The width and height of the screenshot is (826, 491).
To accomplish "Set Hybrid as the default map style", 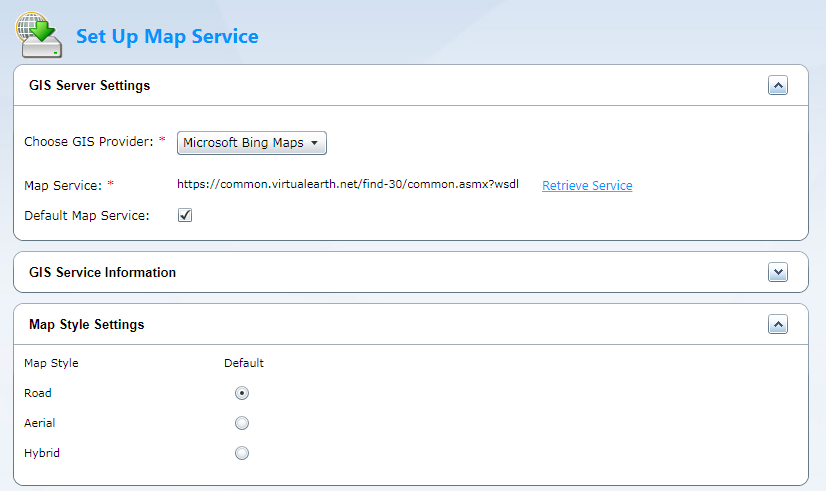I will coord(242,453).
